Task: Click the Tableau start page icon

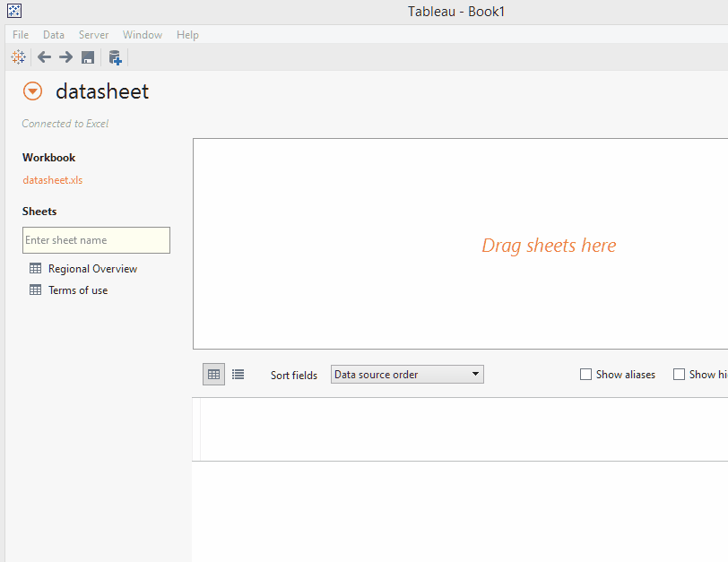Action: click(18, 56)
